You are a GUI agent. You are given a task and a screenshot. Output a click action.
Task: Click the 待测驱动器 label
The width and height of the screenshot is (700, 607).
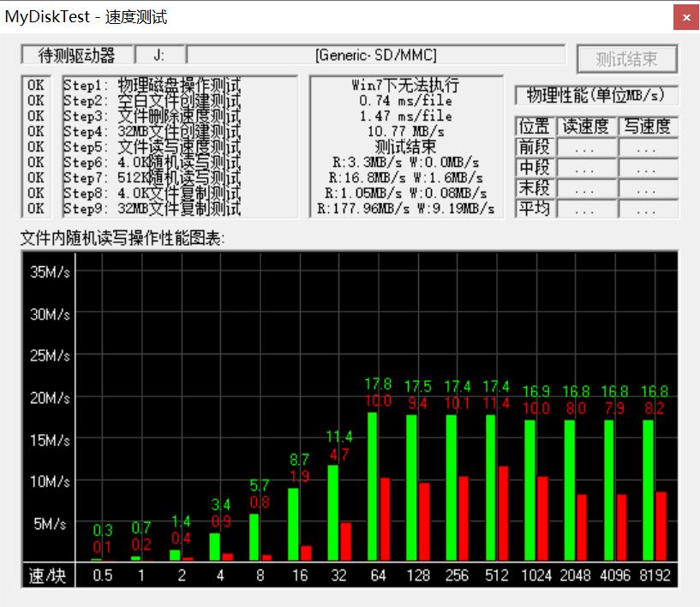pos(77,56)
